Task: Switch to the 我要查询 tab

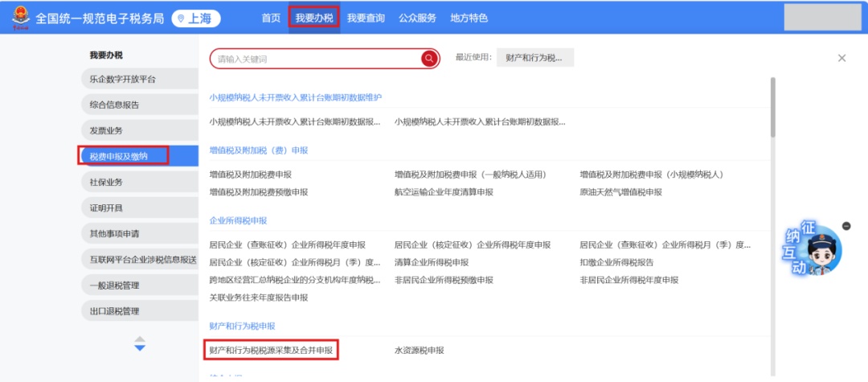Action: [366, 18]
